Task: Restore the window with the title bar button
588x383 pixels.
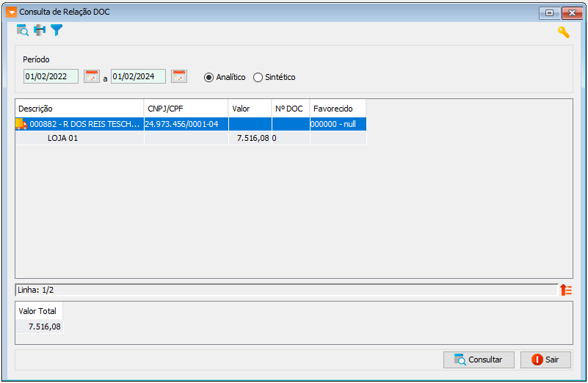Action: tap(549, 13)
